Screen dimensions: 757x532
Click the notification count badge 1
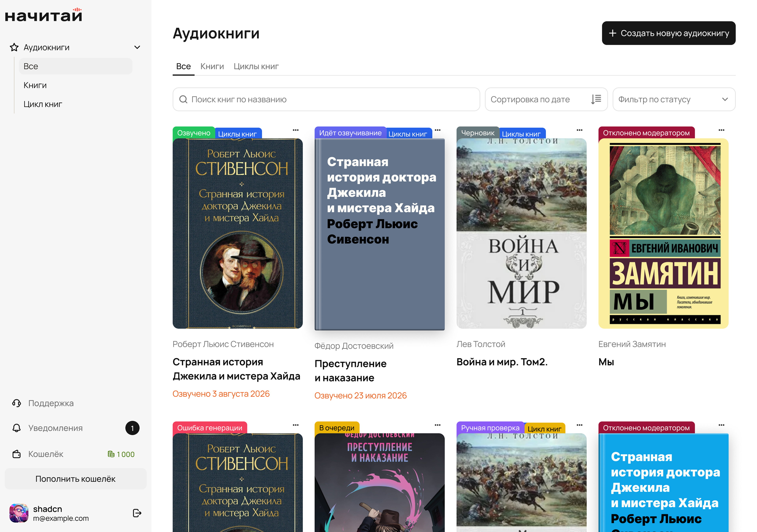pos(132,428)
